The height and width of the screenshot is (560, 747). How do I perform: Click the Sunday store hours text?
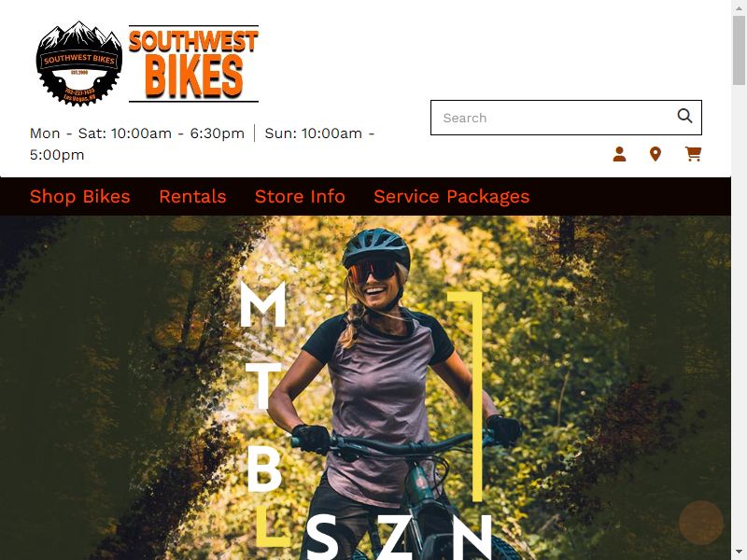coord(202,144)
